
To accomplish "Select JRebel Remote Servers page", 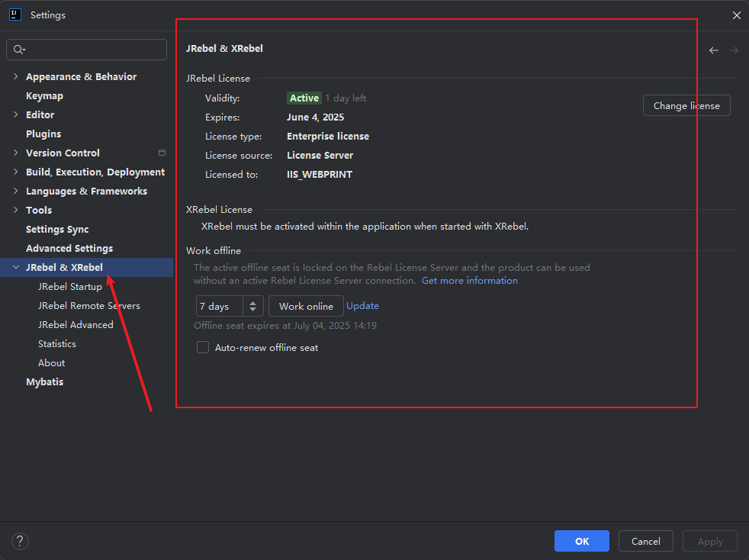I will (x=89, y=306).
